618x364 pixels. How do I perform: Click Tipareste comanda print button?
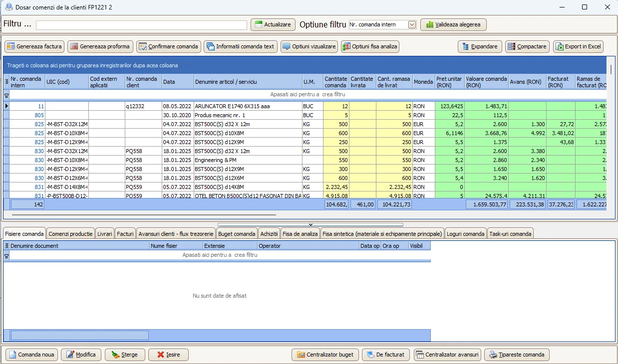tap(517, 355)
